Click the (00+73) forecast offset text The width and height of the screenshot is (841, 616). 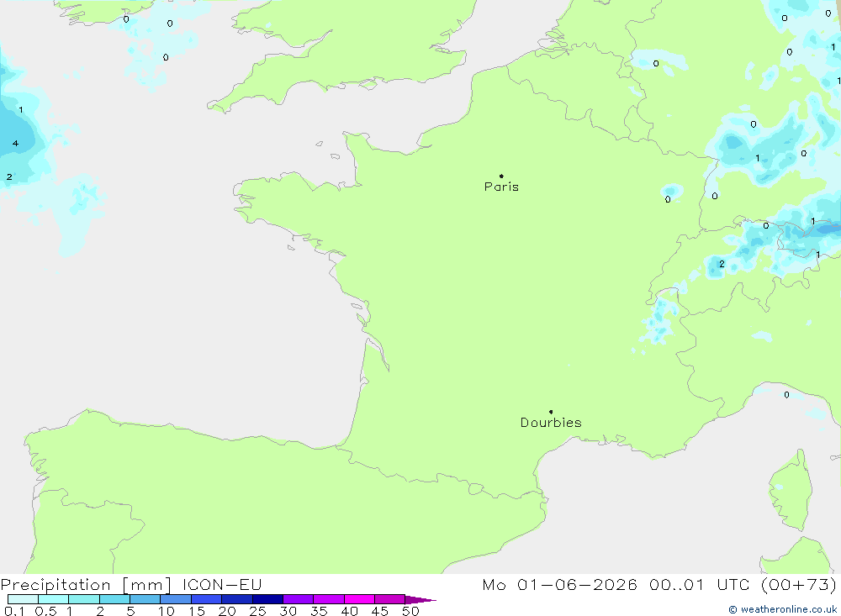[799, 584]
